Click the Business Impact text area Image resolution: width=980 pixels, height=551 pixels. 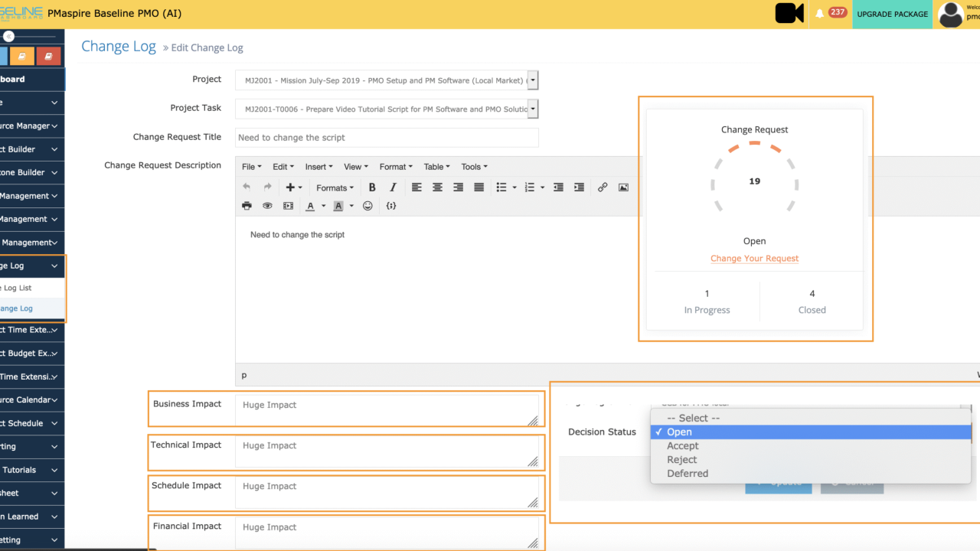click(x=387, y=410)
